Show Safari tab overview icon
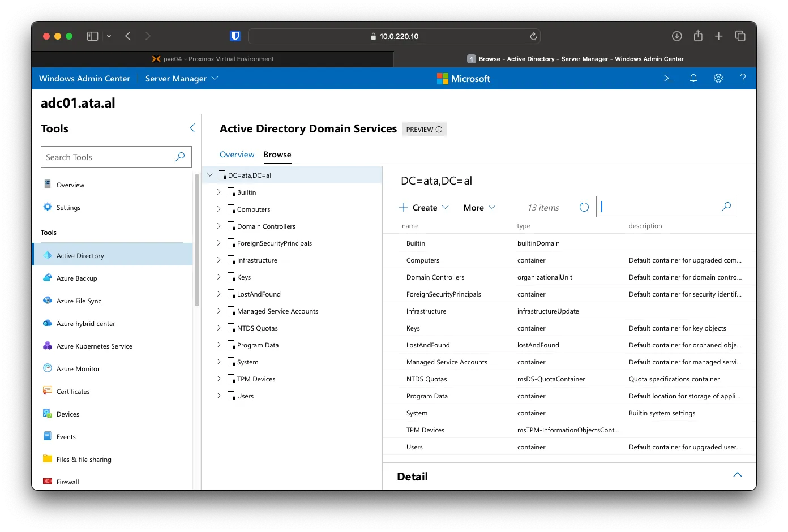This screenshot has width=788, height=532. (740, 36)
